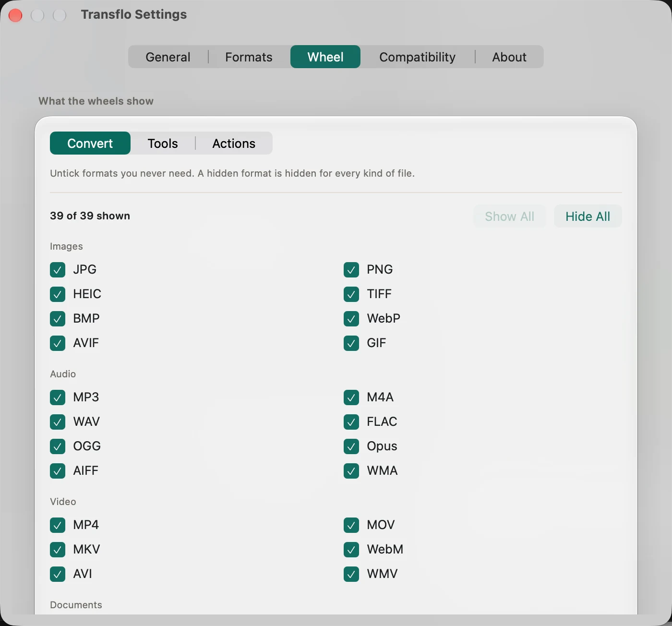This screenshot has height=626, width=672.
Task: Toggle the WebM checkbox
Action: click(x=351, y=550)
